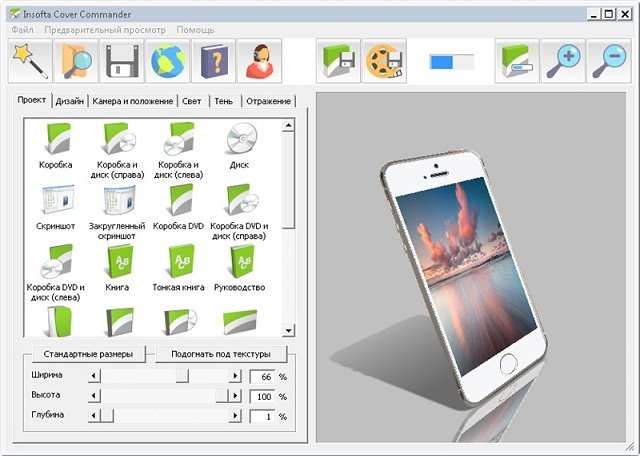Launch the magic wand wizard tool
Viewport: 640px width, 456px height.
[x=30, y=61]
